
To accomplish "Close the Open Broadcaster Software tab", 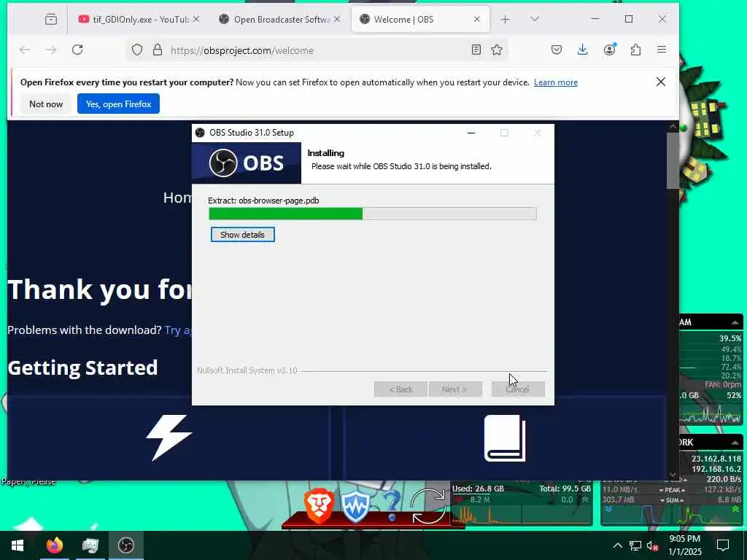I will coord(337,19).
